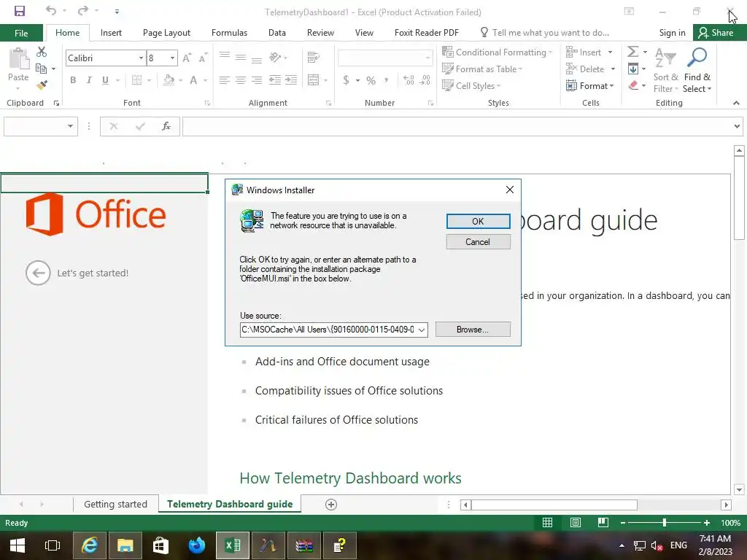Click the Copy icon in Clipboard group
This screenshot has height=560, width=747.
coord(41,69)
